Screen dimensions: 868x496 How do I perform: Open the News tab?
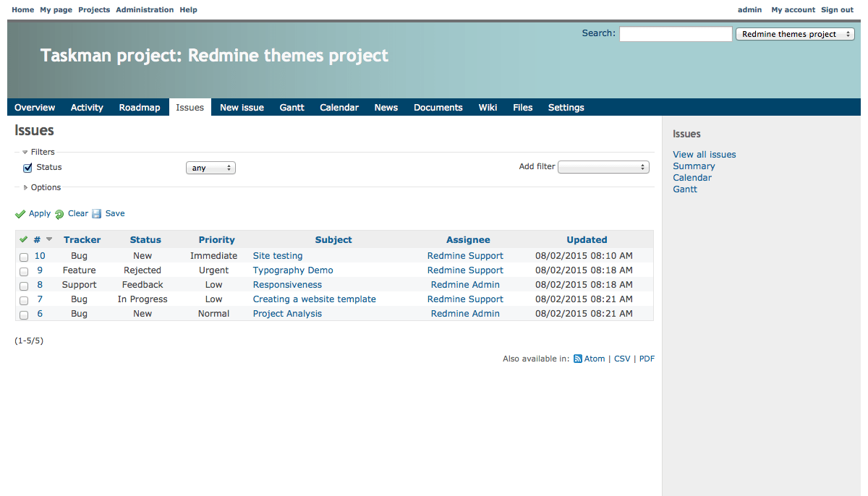(386, 108)
